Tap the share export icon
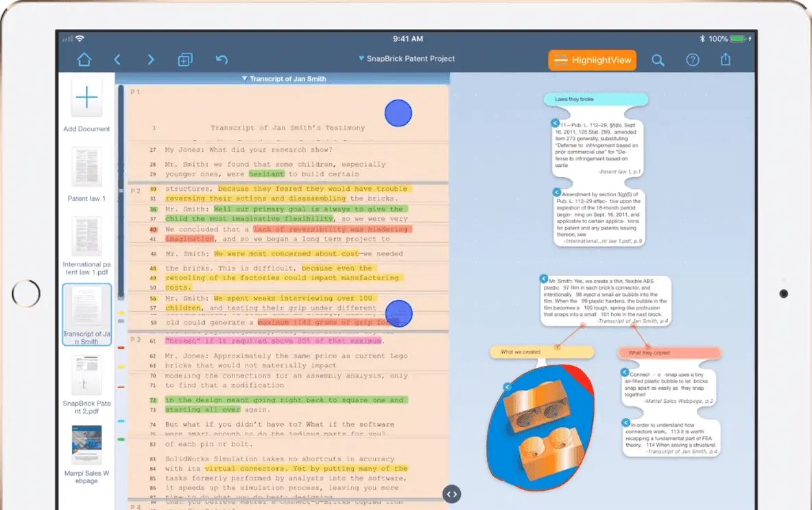 click(x=726, y=59)
